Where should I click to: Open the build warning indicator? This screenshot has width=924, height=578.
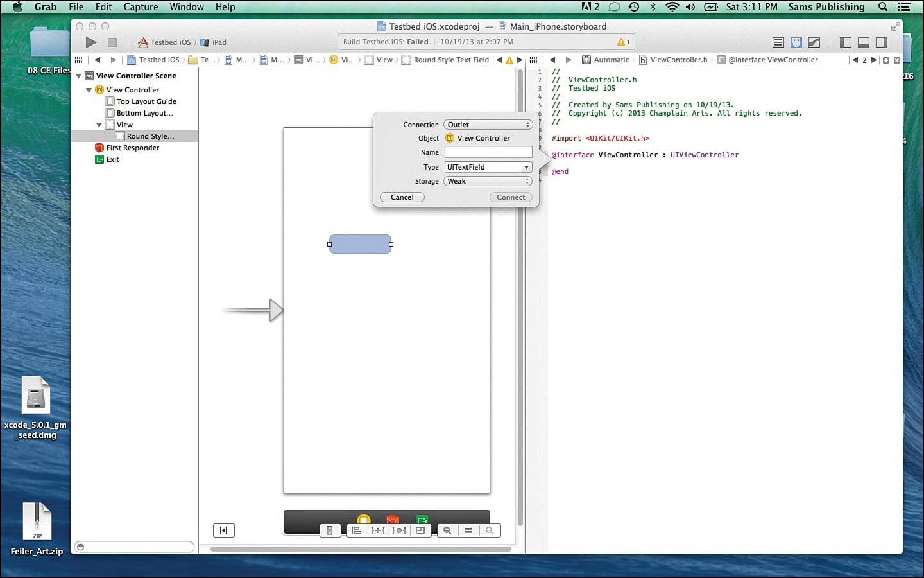624,42
